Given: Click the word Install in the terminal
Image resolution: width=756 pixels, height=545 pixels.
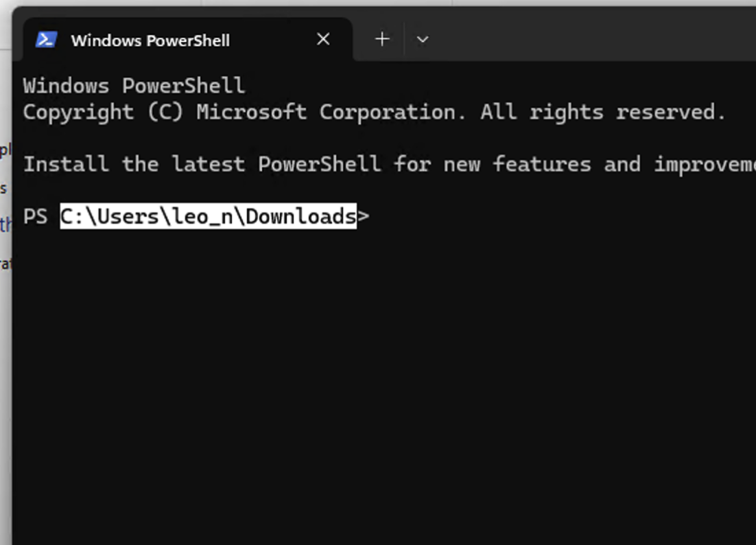Looking at the screenshot, I should tap(66, 165).
